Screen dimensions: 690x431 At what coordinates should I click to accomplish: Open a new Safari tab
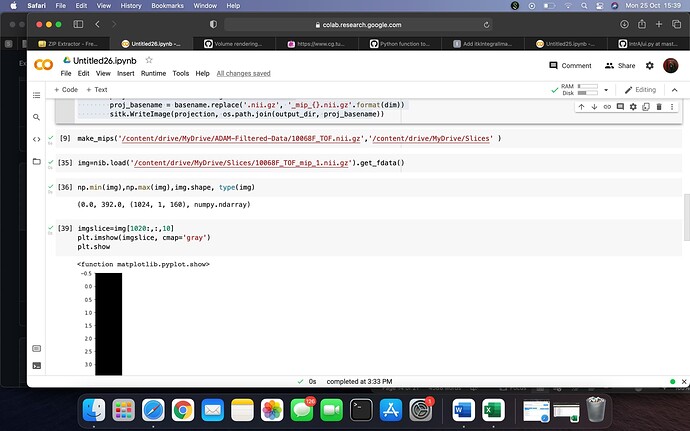click(x=659, y=24)
